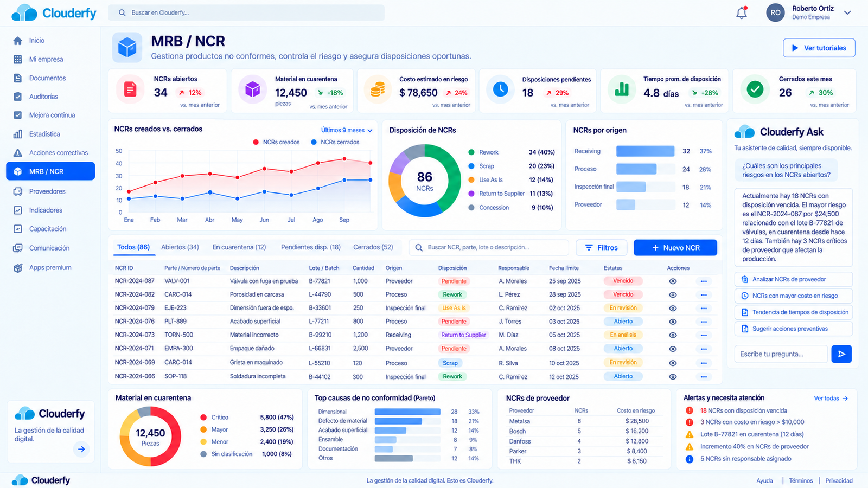Click Analizar NCRs de proveedor suggestion
The width and height of the screenshot is (868, 488).
coord(794,279)
